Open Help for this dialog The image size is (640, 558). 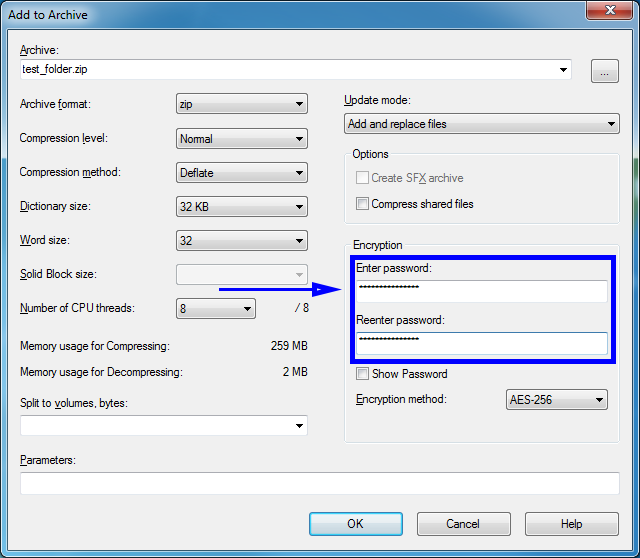click(x=571, y=524)
